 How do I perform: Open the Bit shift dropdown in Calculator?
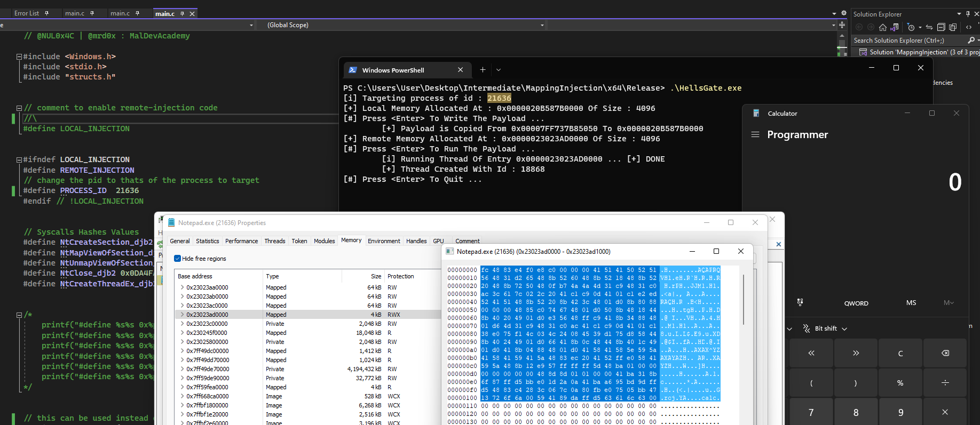tap(825, 328)
